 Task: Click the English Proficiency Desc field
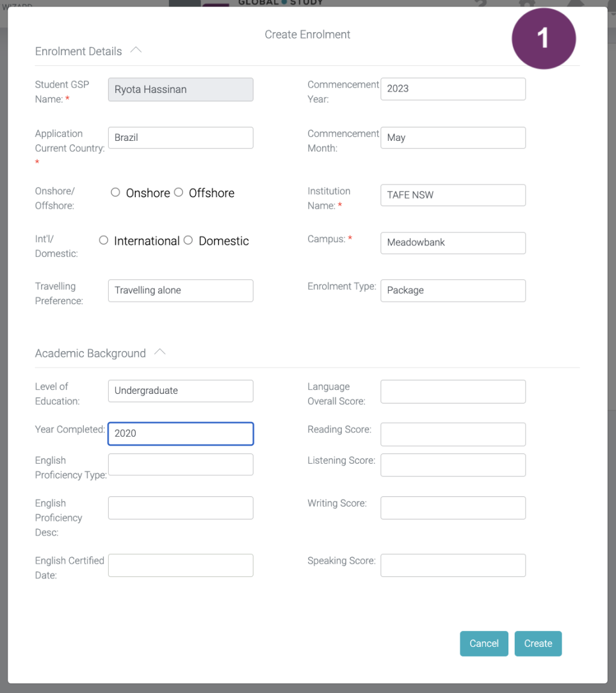(x=181, y=508)
